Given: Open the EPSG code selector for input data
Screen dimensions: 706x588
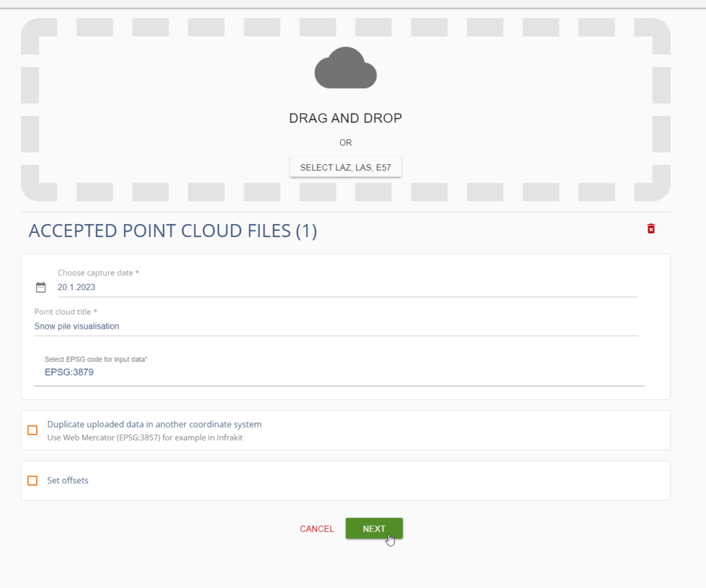Looking at the screenshot, I should click(339, 372).
